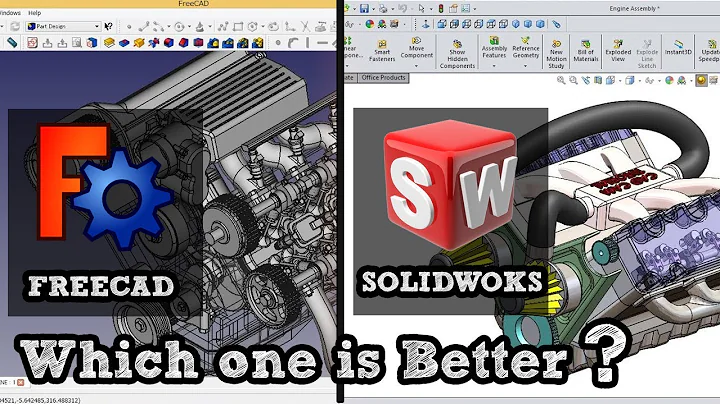The height and width of the screenshot is (404, 720).
Task: Click FreeCAD Polar Pattern icon
Action: point(243,43)
